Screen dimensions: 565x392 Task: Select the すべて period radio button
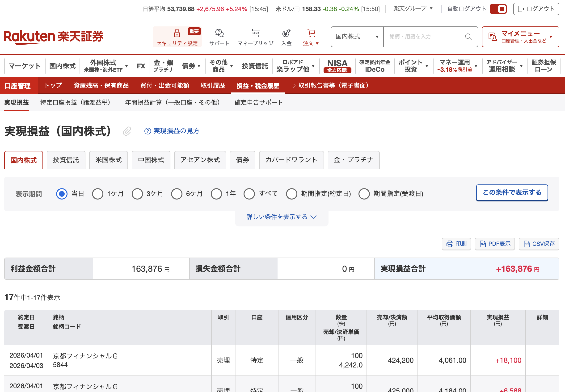[249, 194]
